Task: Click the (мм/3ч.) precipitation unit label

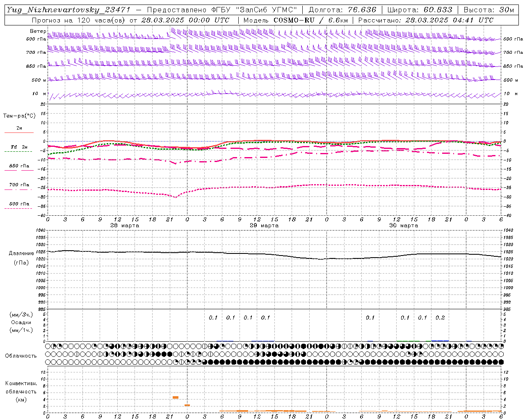Action: pyautogui.click(x=21, y=315)
